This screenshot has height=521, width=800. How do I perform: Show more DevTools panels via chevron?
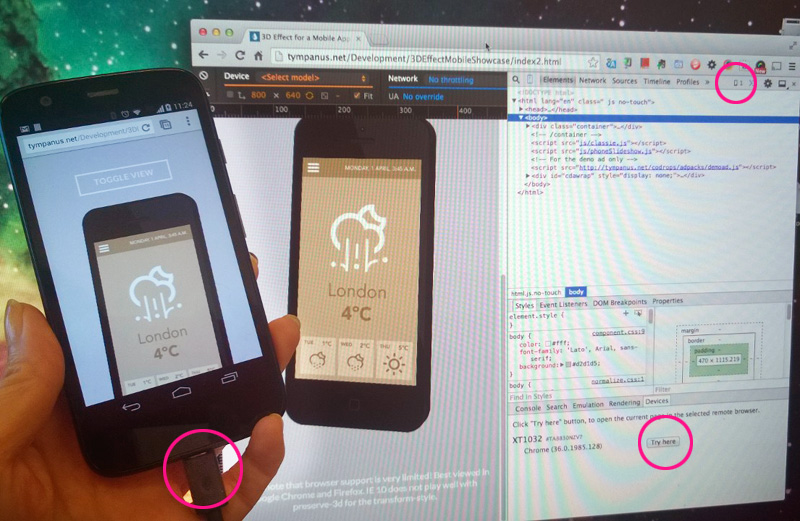pos(708,82)
